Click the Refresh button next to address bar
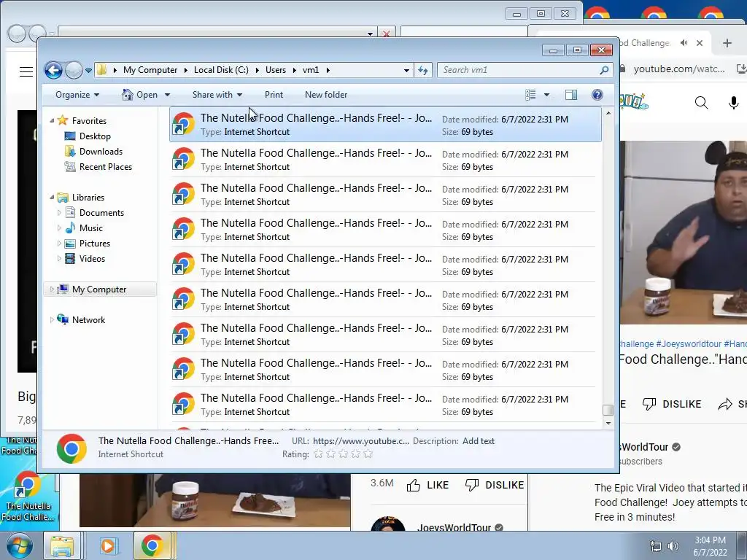 pyautogui.click(x=423, y=70)
